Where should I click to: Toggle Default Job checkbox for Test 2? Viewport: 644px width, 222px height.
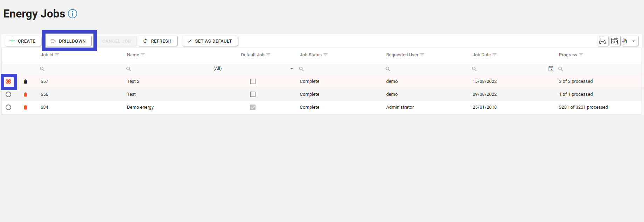coord(253,81)
